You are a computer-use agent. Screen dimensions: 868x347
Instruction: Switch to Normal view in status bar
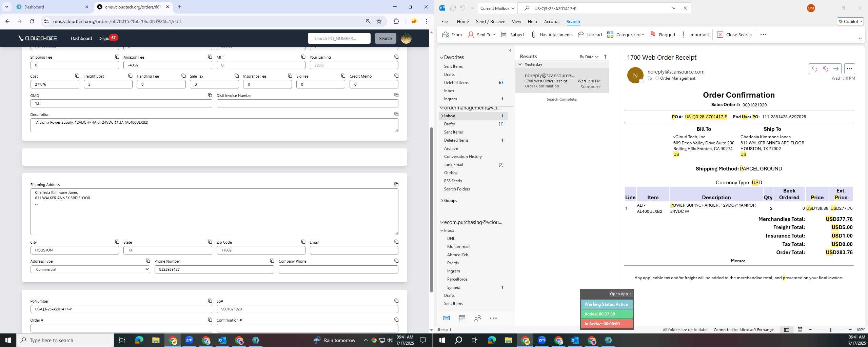[x=786, y=330]
